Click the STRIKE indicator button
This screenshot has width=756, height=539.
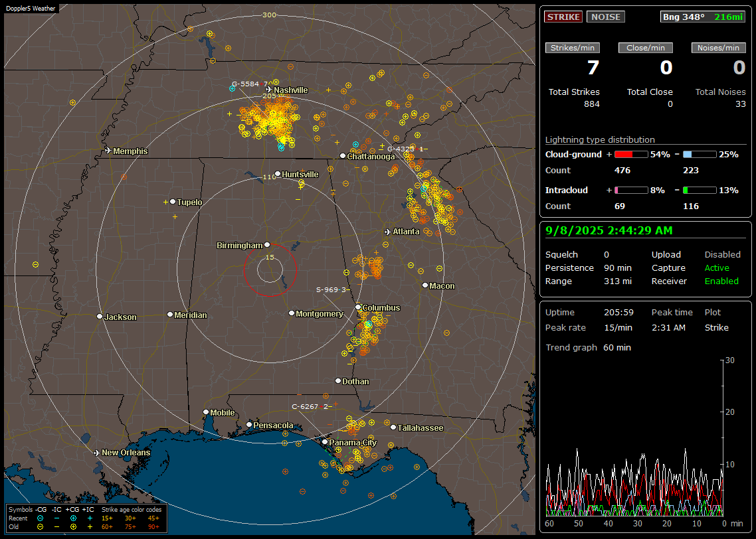pos(563,17)
